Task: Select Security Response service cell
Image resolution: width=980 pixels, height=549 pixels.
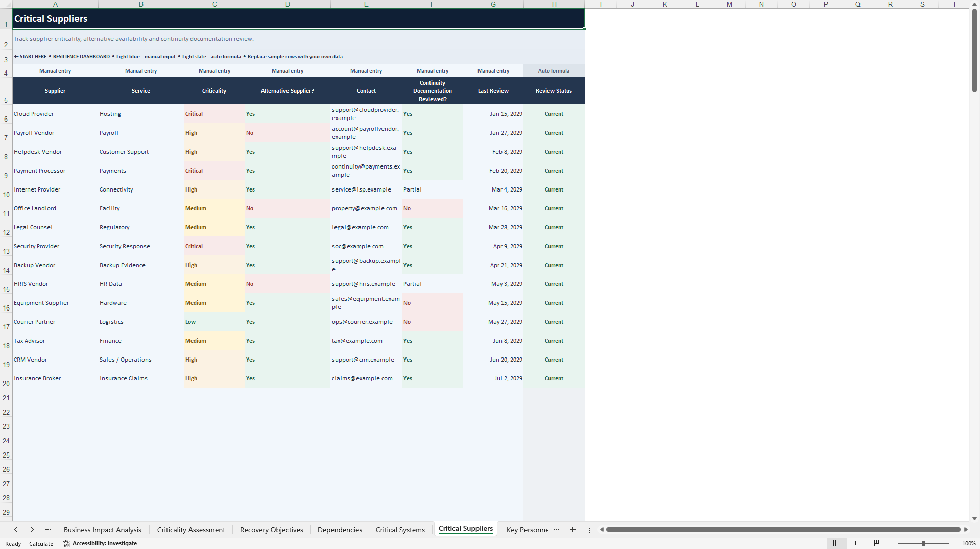Action: click(141, 246)
